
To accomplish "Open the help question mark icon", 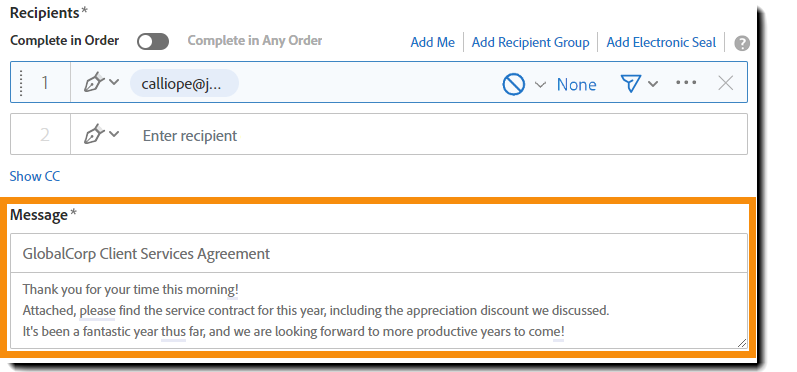I will click(x=742, y=43).
